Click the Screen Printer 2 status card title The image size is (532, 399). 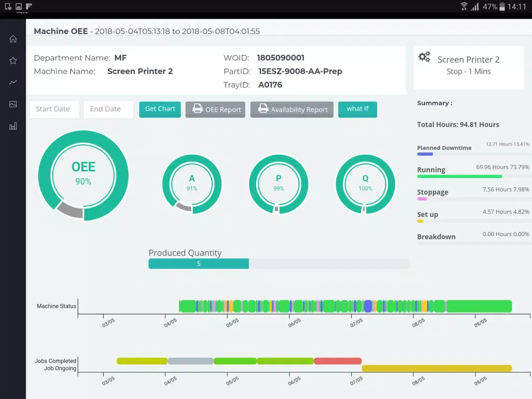(469, 60)
